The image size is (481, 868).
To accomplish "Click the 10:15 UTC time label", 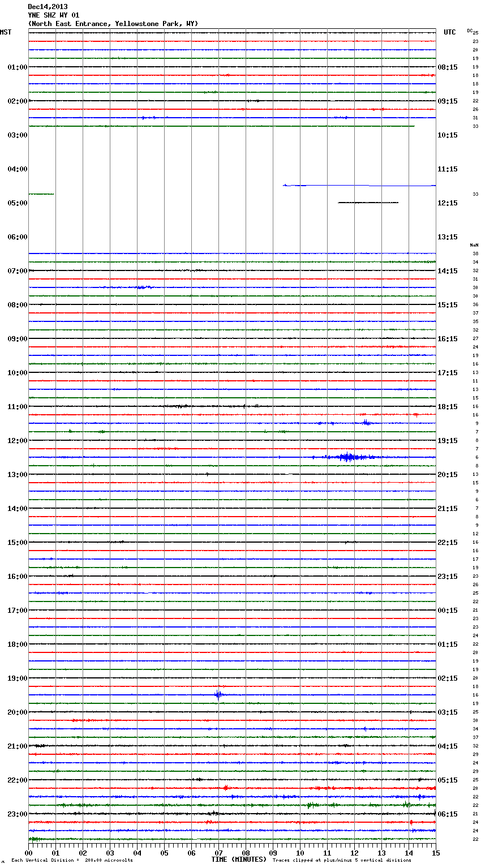I will 448,135.
